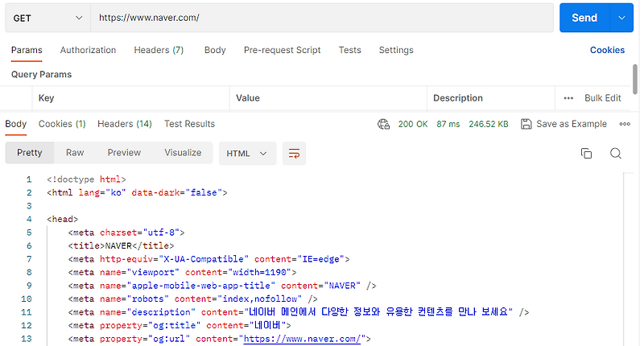Viewport: 644px width, 346px height.
Task: Open the Cookies link
Action: point(607,50)
